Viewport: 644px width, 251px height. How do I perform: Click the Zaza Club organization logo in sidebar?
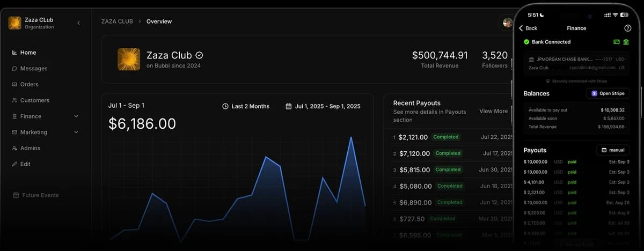tap(15, 23)
